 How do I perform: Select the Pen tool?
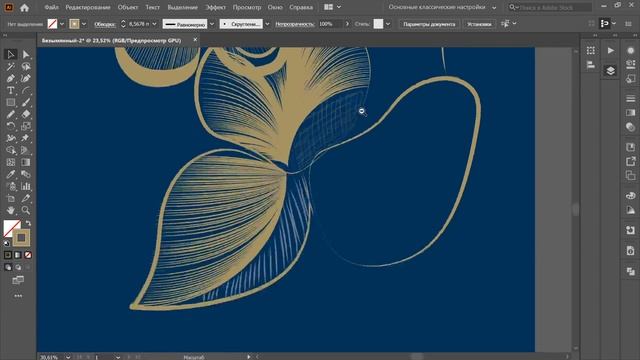point(11,78)
